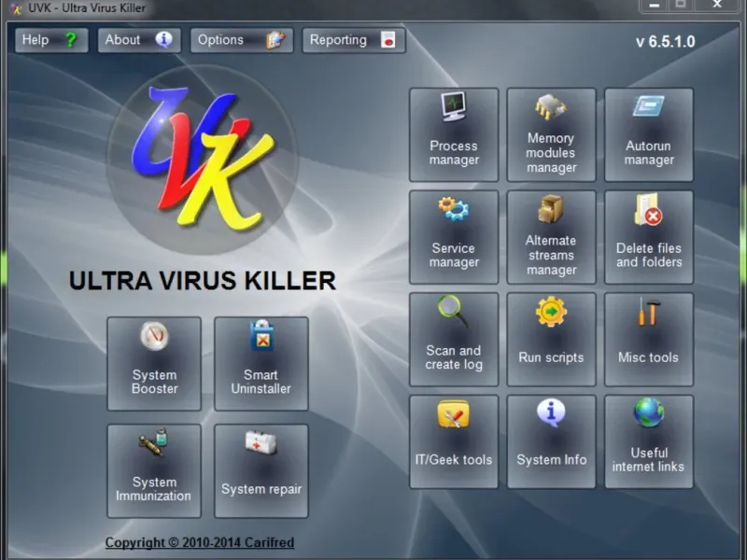Open Alternate streams manager
This screenshot has height=560, width=747.
pyautogui.click(x=551, y=237)
